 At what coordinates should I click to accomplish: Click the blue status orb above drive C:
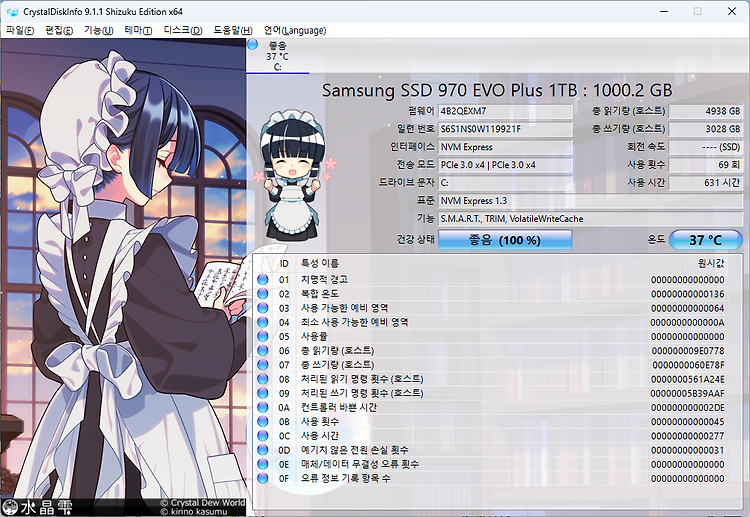point(253,44)
